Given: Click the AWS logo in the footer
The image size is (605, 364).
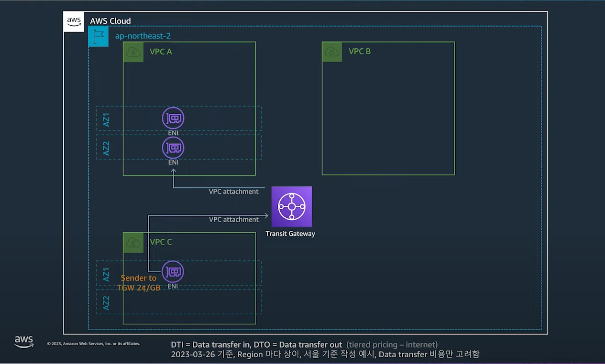Looking at the screenshot, I should pos(24,342).
